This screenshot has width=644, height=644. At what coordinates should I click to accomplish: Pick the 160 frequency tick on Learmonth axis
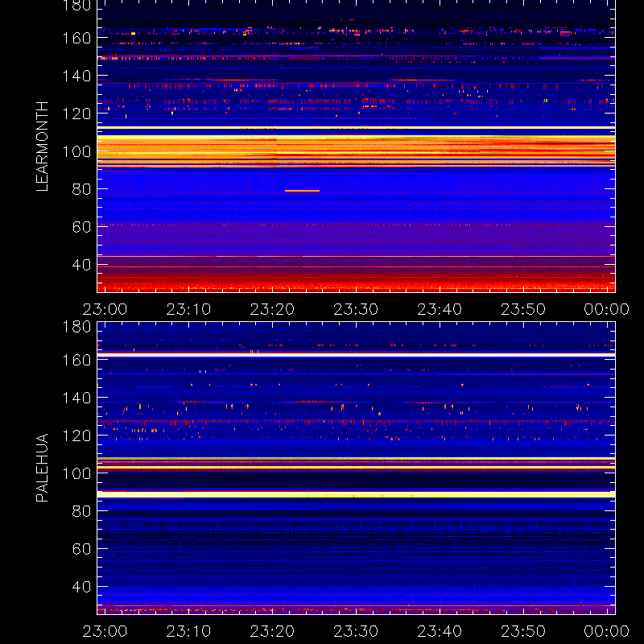(x=76, y=38)
